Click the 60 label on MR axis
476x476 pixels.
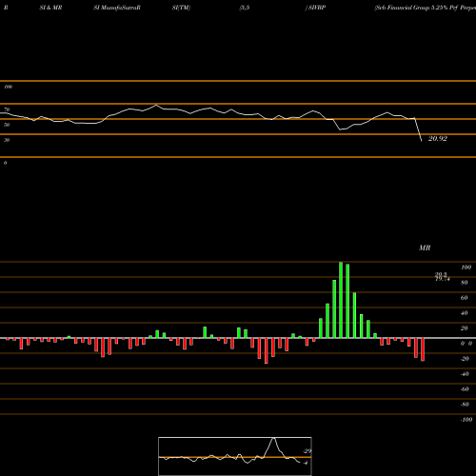(465, 298)
